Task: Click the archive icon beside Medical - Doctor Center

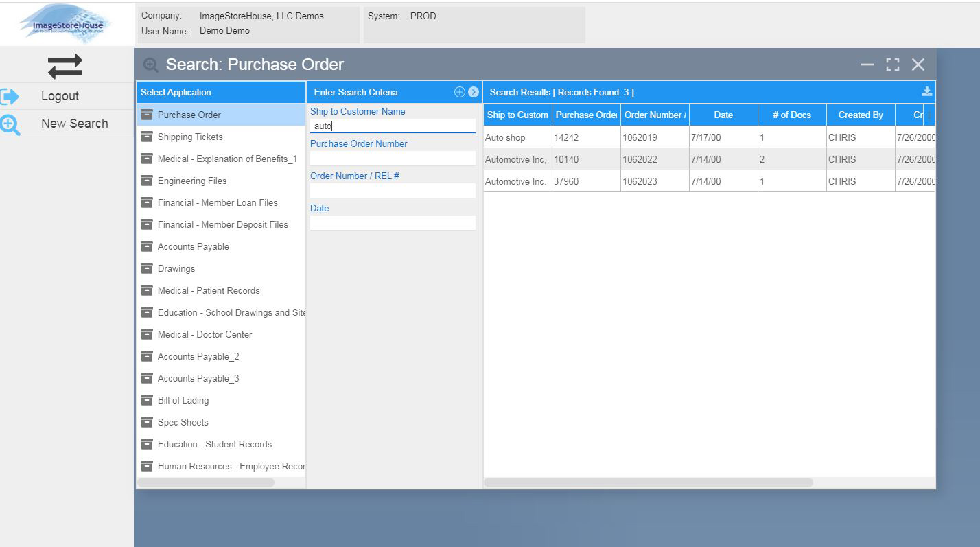Action: point(147,334)
